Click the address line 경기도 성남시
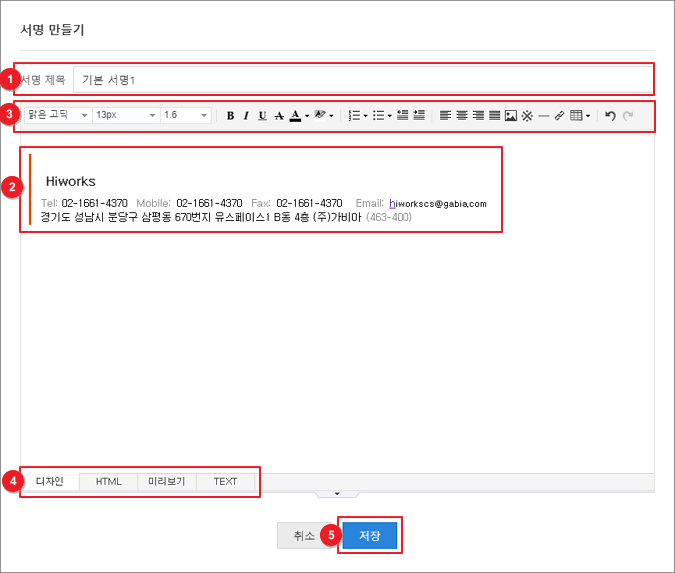Screen dimensions: 675x573 coord(201,217)
